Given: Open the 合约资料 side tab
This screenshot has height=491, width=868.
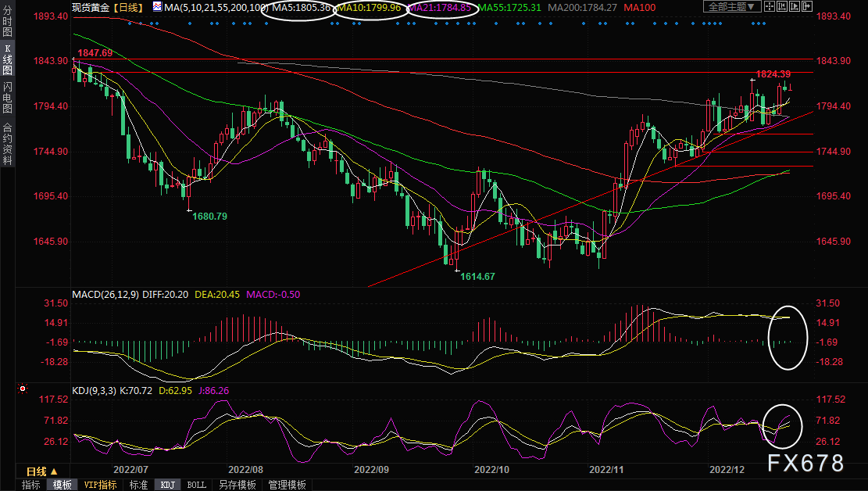Looking at the screenshot, I should (x=7, y=144).
